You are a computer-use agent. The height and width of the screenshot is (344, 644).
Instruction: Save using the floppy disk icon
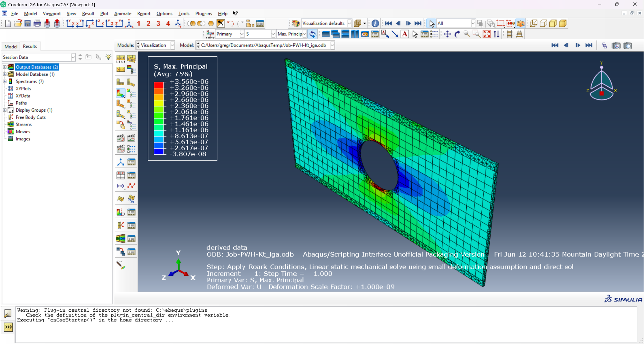click(x=27, y=23)
